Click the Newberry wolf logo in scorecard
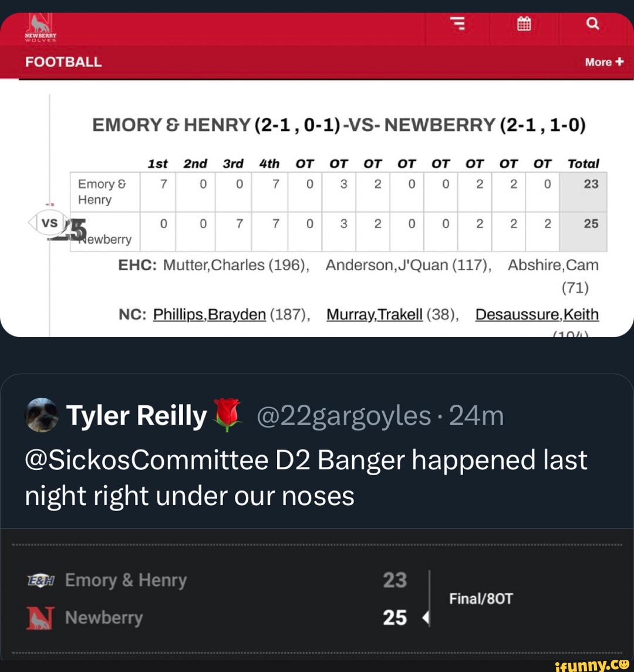 (x=39, y=618)
